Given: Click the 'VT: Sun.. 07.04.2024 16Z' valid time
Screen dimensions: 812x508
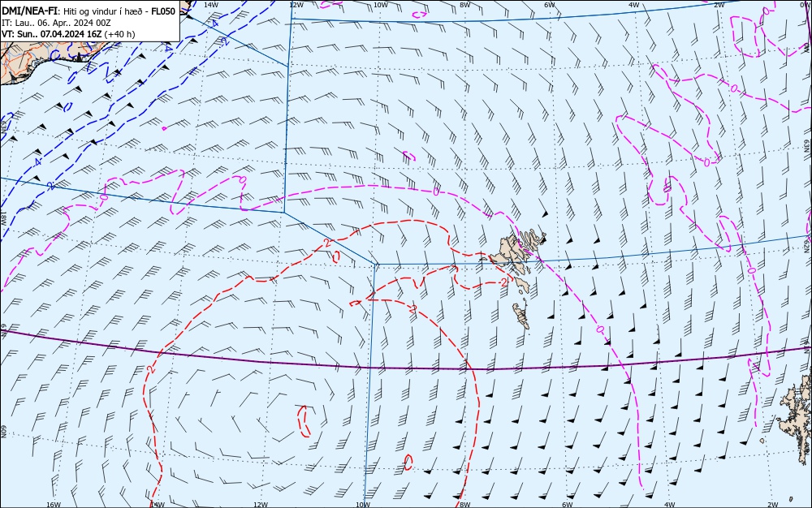Looking at the screenshot, I should [52, 34].
